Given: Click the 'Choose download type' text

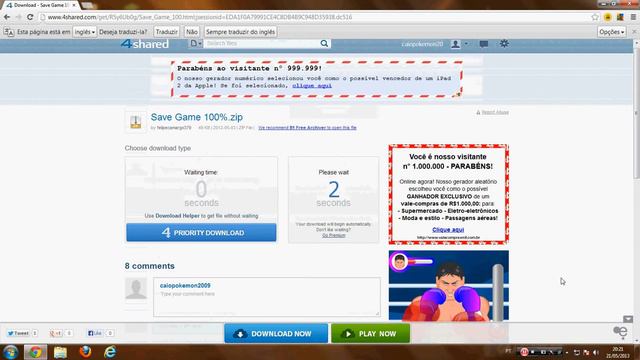Looking at the screenshot, I should click(x=158, y=148).
